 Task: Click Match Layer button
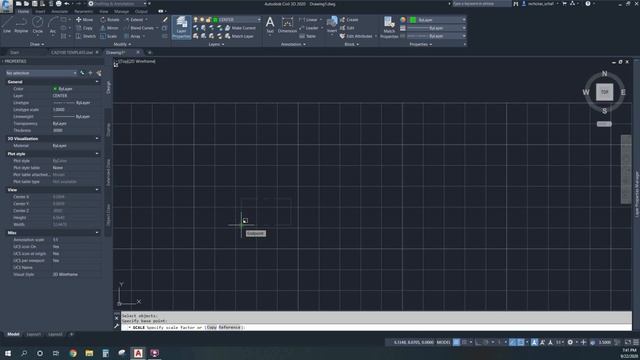[x=239, y=36]
